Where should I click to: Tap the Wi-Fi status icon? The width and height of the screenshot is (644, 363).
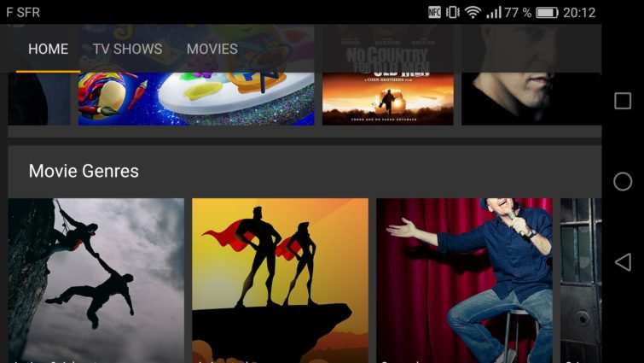coord(473,12)
